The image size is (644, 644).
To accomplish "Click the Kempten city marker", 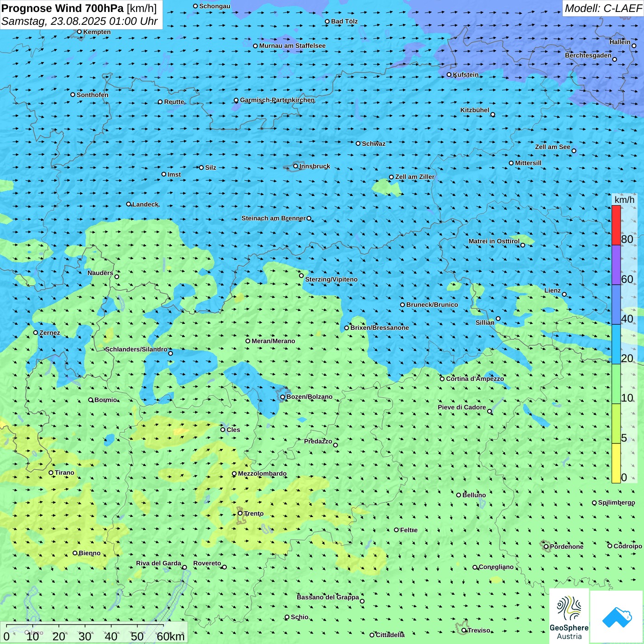I will pos(79,32).
